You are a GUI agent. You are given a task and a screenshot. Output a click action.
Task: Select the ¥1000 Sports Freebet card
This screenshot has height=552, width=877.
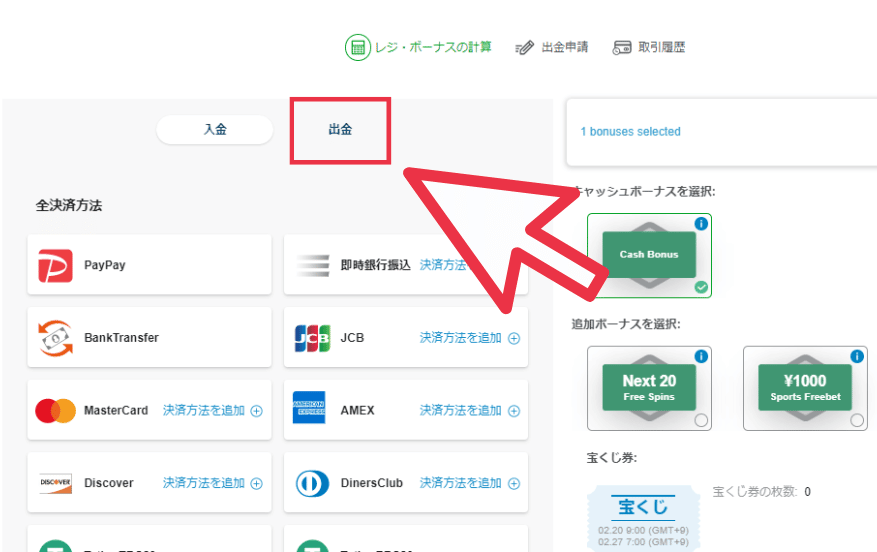[x=805, y=388]
